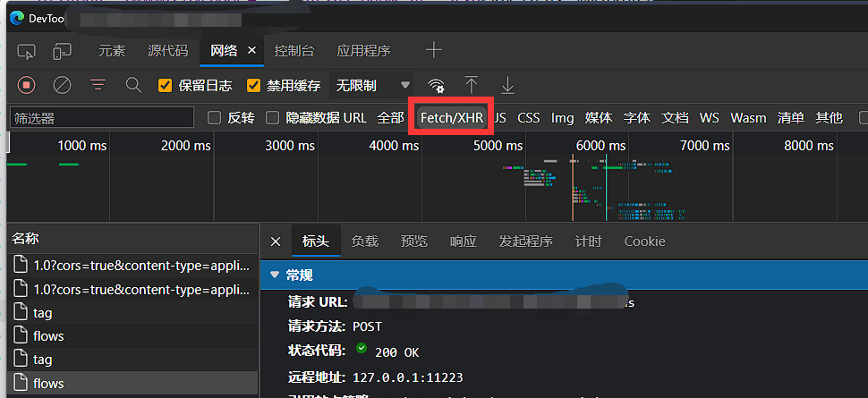The image size is (868, 398).
Task: Click inside the 筛选器 filter field
Action: coord(101,118)
